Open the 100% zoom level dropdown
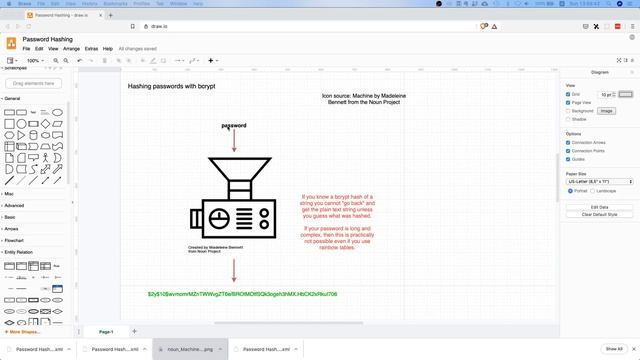 pyautogui.click(x=35, y=60)
